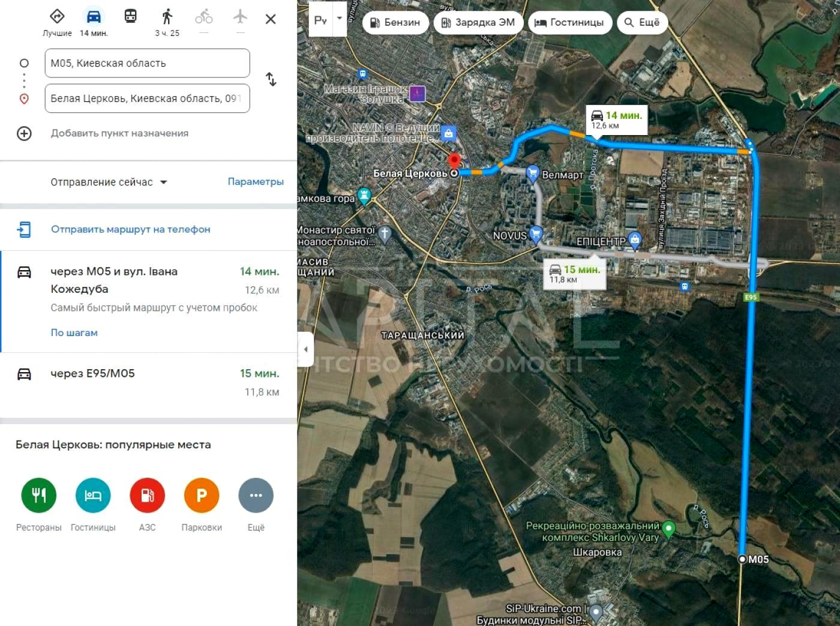840x626 pixels.
Task: Open По шагам step-by-step directions
Action: click(x=74, y=333)
